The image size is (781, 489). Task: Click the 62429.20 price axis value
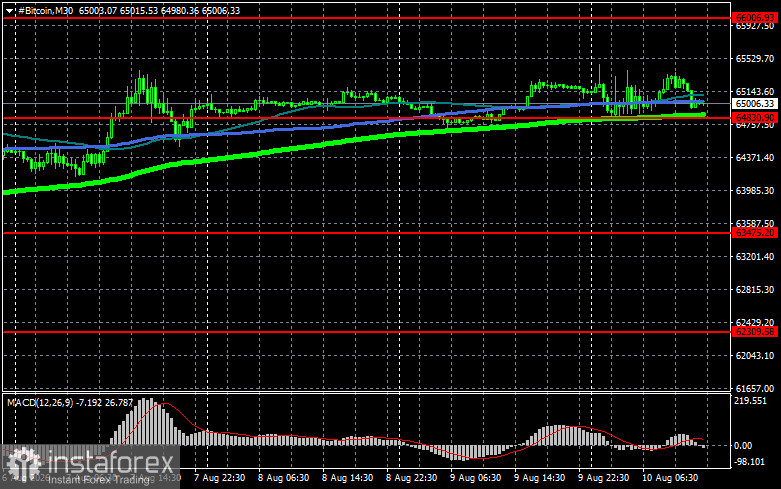point(755,322)
